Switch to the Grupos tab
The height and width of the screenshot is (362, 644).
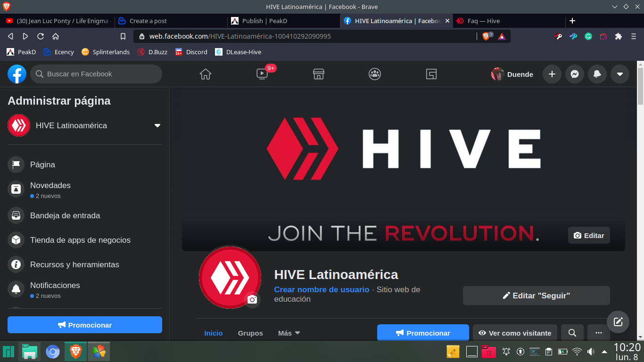(250, 333)
